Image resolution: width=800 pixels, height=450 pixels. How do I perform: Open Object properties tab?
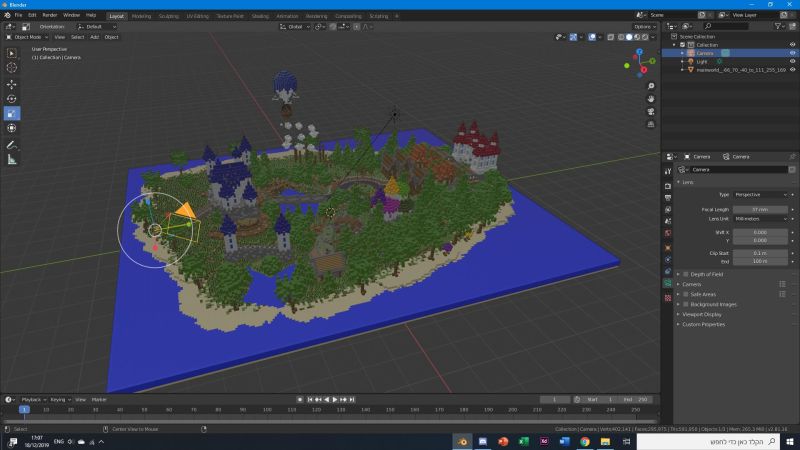(668, 247)
